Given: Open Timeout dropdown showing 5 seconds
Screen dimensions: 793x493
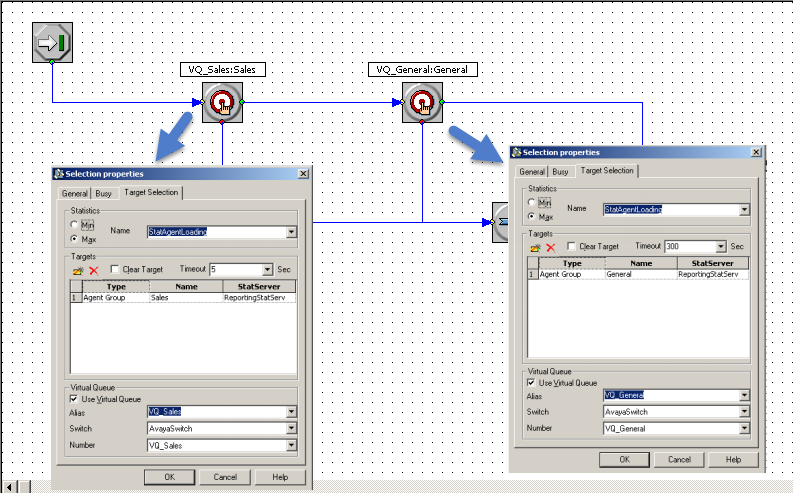Looking at the screenshot, I should pos(268,270).
